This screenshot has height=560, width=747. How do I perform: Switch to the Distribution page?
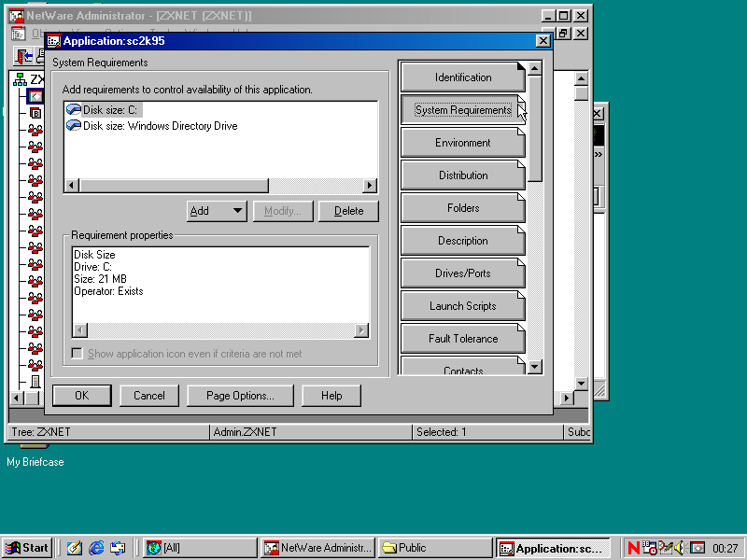tap(463, 175)
